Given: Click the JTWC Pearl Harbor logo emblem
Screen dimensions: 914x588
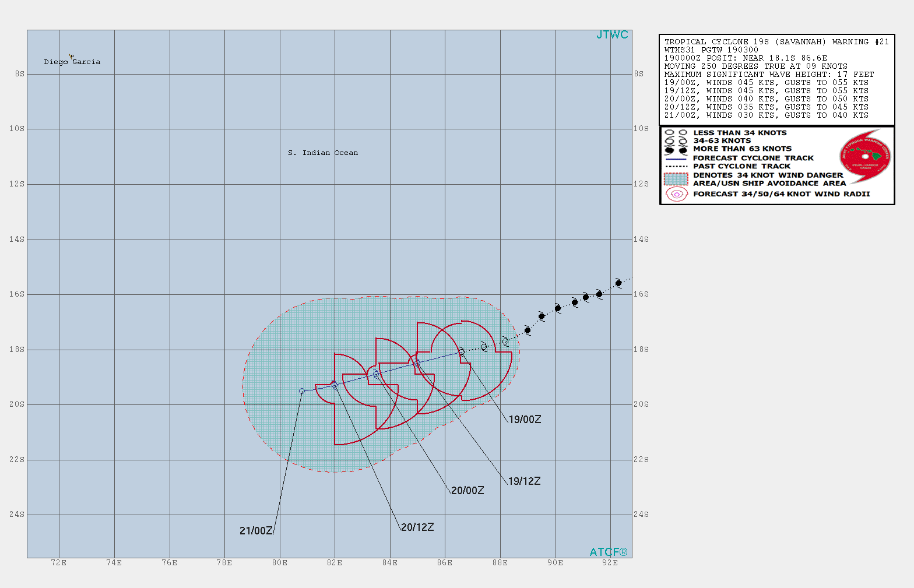Looking at the screenshot, I should coord(865,156).
